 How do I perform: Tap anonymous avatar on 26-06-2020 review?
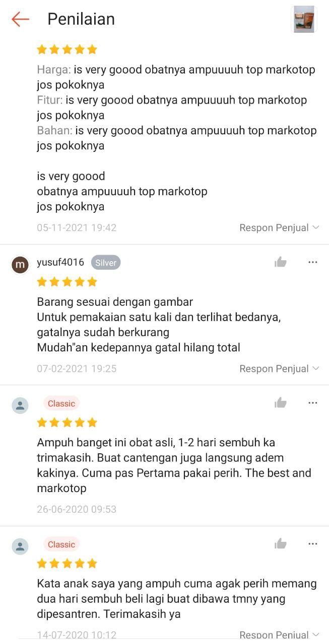20,405
